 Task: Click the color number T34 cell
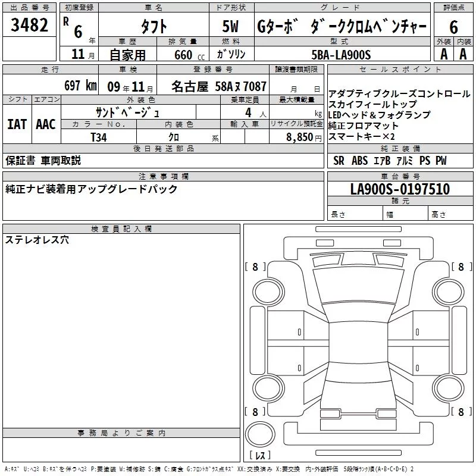[99, 137]
